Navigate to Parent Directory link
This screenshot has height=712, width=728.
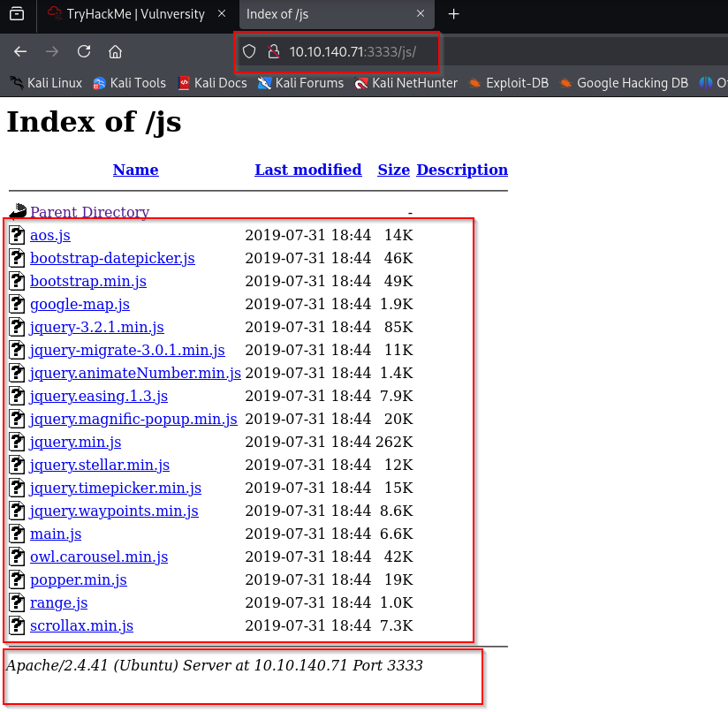pyautogui.click(x=89, y=212)
